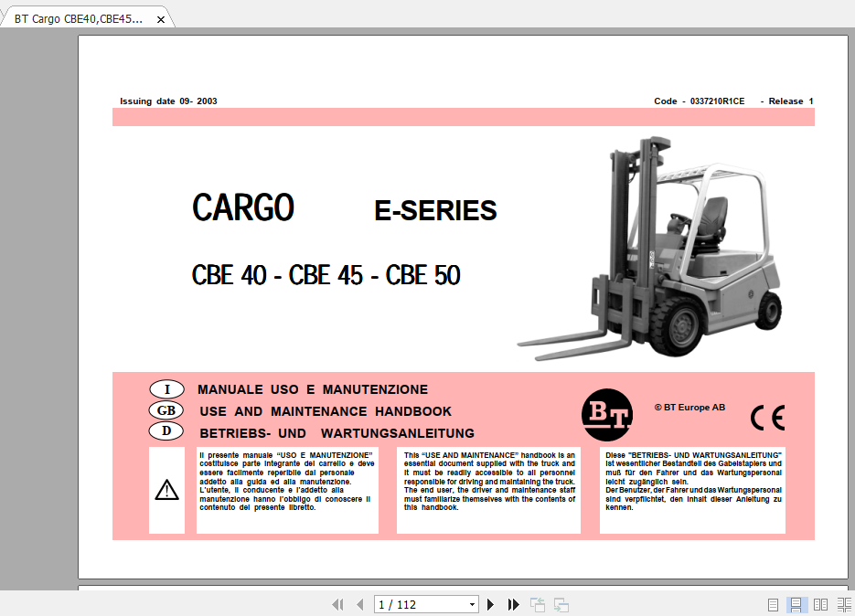Go to the next page
The width and height of the screenshot is (855, 616).
pos(490,604)
